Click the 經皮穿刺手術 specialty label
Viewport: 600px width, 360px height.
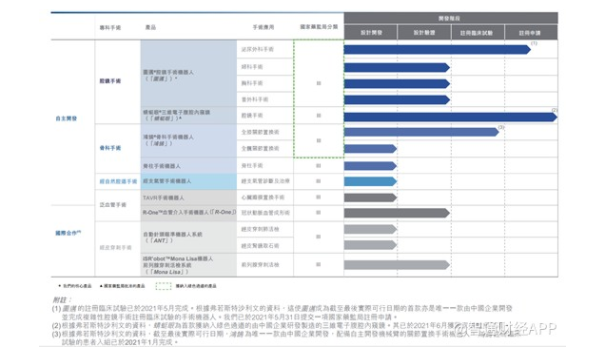[116, 248]
